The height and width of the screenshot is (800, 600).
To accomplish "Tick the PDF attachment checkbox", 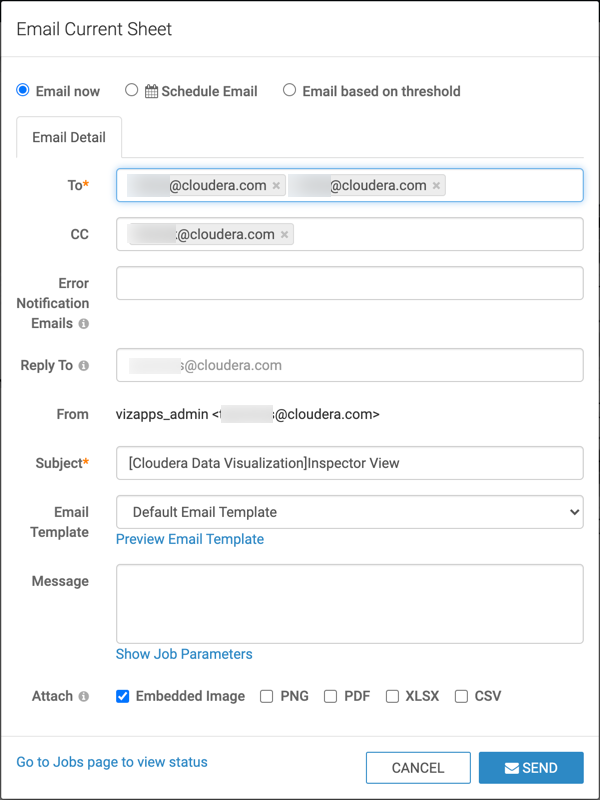I will point(330,697).
